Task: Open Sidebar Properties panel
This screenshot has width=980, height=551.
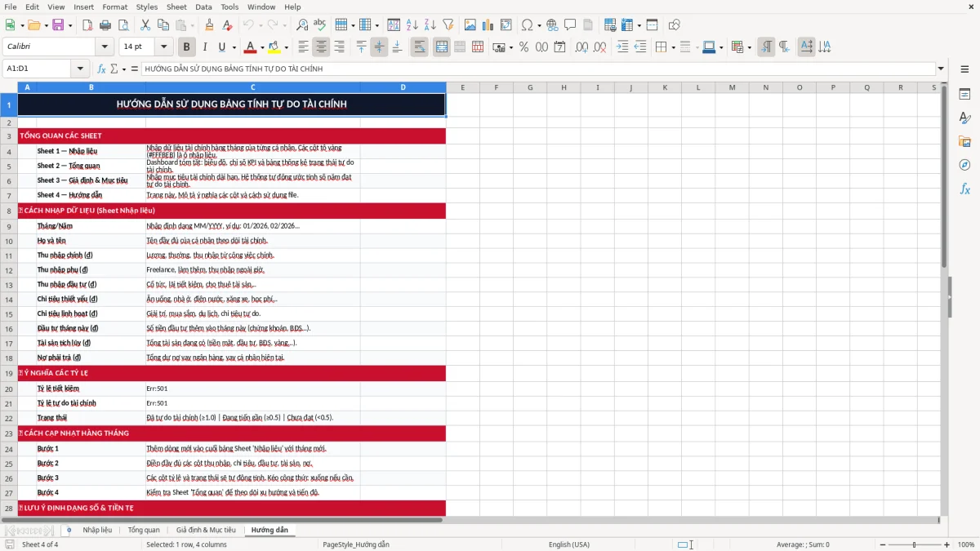Action: pyautogui.click(x=964, y=95)
